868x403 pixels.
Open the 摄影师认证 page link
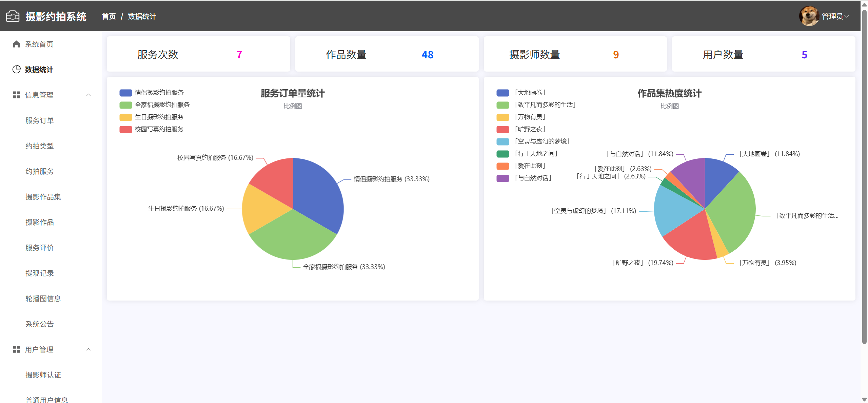tap(43, 375)
